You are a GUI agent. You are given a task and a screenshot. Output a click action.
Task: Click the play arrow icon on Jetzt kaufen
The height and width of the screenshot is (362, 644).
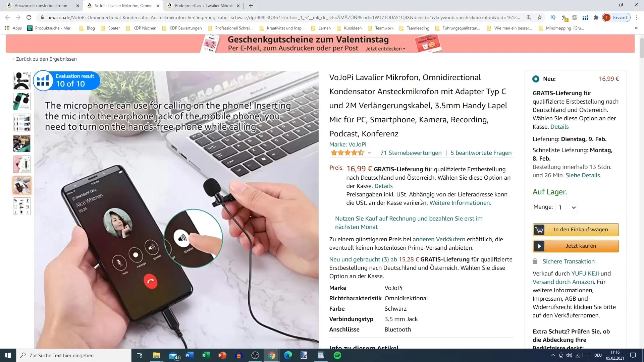539,246
